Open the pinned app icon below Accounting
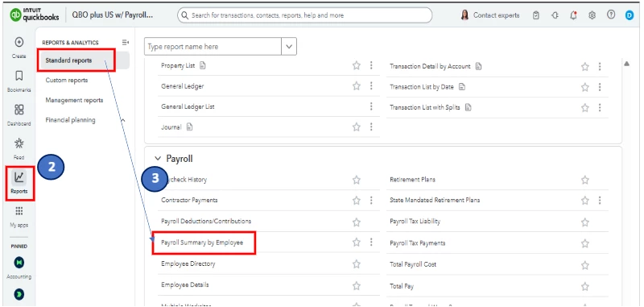644x307 pixels. point(19,294)
